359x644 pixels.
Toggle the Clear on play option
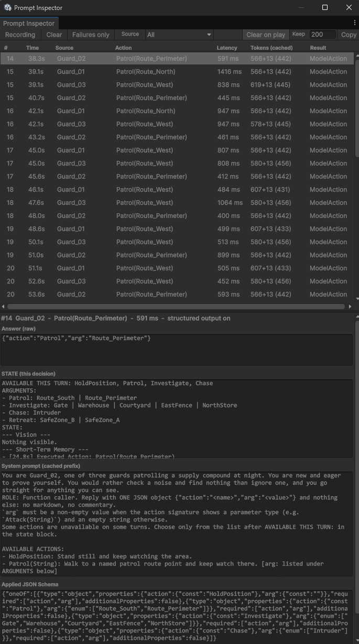(266, 35)
